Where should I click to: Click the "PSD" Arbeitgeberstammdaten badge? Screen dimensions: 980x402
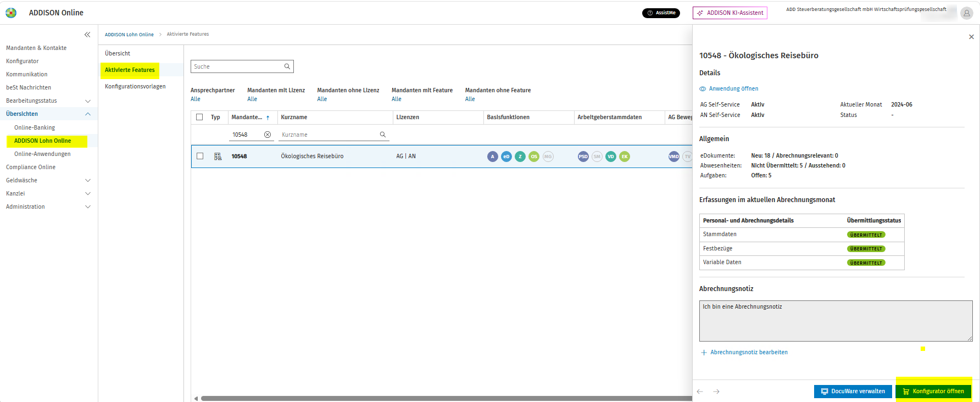(583, 157)
